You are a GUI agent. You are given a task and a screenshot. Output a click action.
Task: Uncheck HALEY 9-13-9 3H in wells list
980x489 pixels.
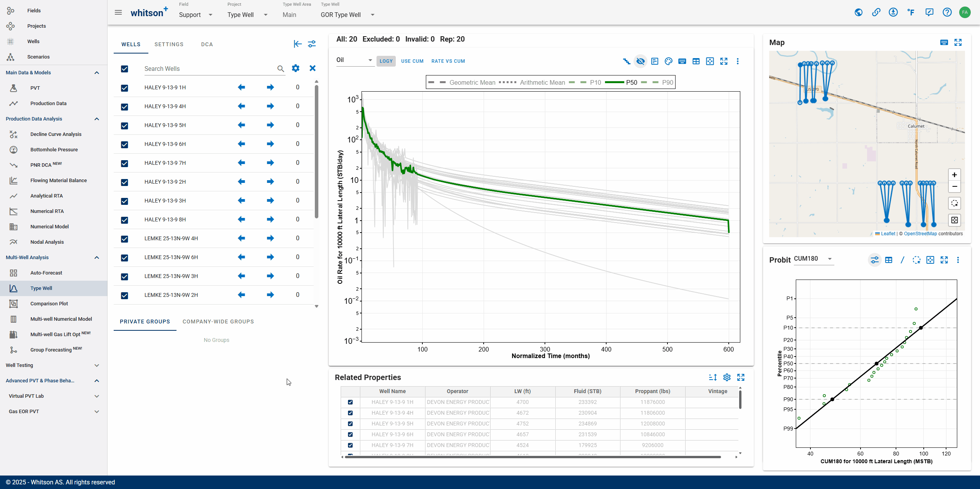click(124, 201)
